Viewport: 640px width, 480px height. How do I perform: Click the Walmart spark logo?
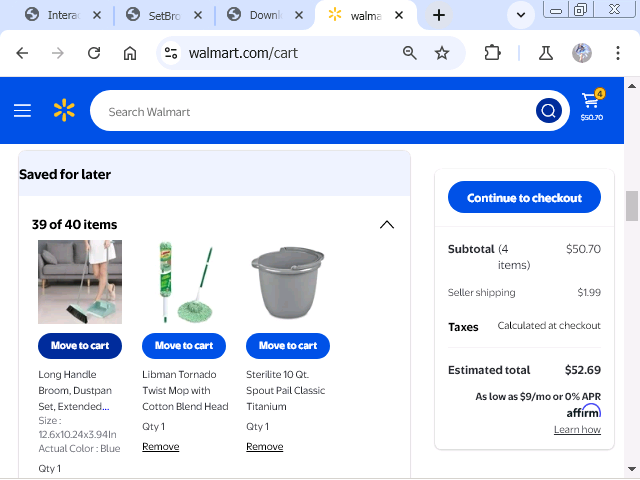[64, 110]
